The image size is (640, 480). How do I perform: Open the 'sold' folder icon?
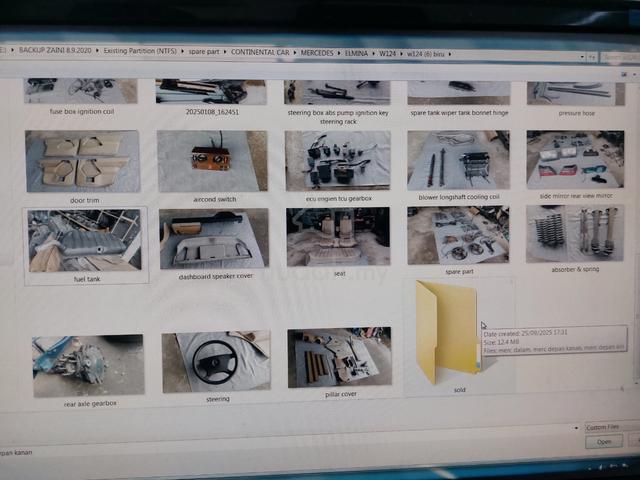448,332
